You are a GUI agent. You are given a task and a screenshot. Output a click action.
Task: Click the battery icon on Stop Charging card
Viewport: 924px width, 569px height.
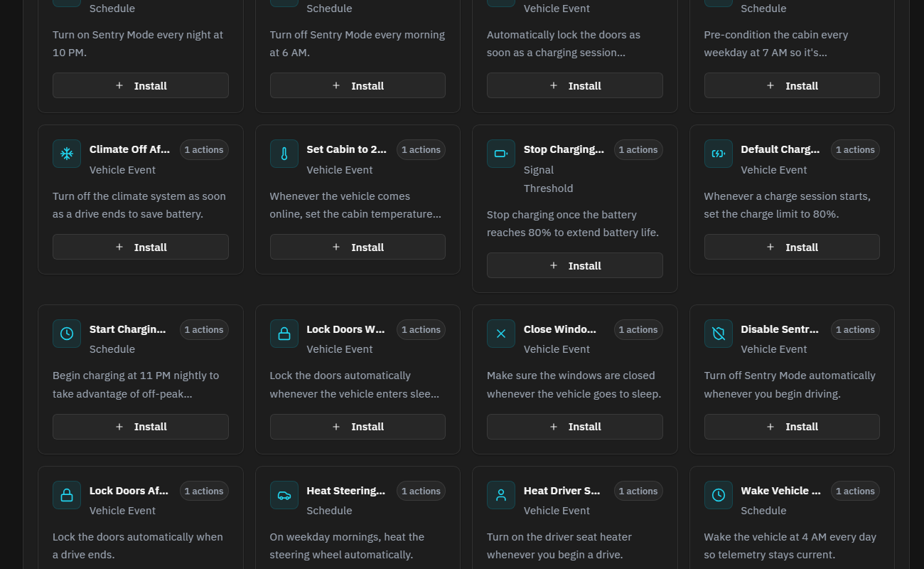coord(501,154)
